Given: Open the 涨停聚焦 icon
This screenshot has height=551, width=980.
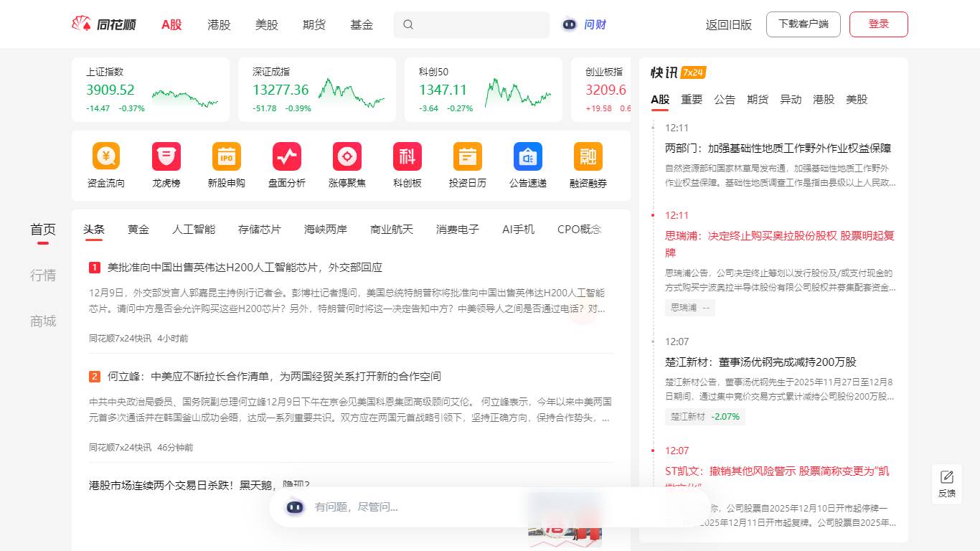Looking at the screenshot, I should (x=347, y=156).
